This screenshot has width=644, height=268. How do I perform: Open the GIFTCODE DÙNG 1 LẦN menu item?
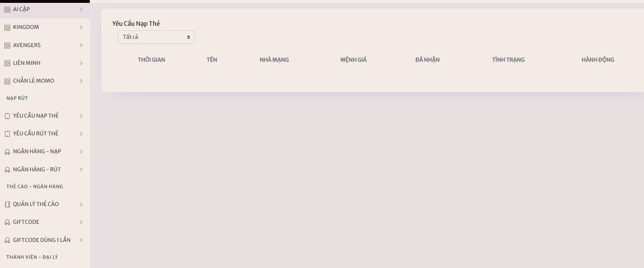tap(45, 240)
